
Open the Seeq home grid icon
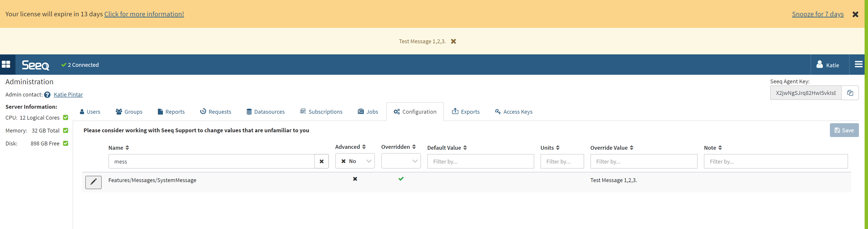6,65
